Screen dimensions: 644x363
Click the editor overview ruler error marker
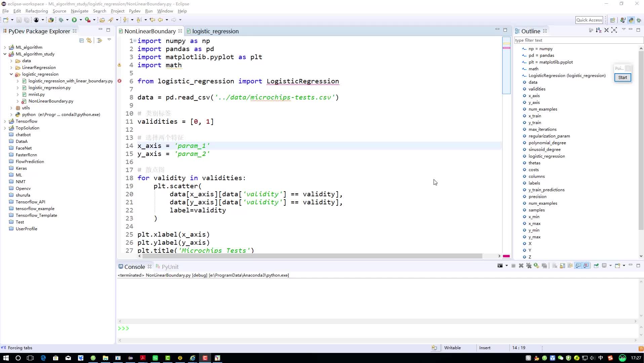pos(506,48)
